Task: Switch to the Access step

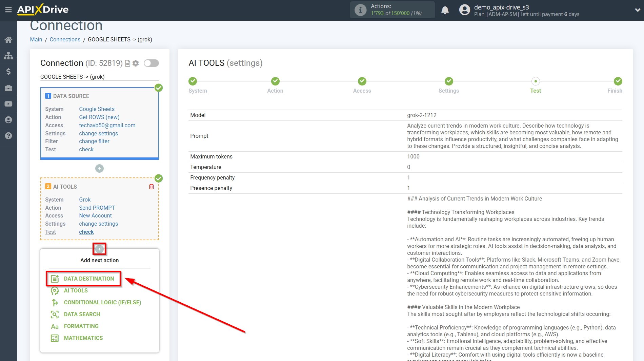Action: click(362, 85)
